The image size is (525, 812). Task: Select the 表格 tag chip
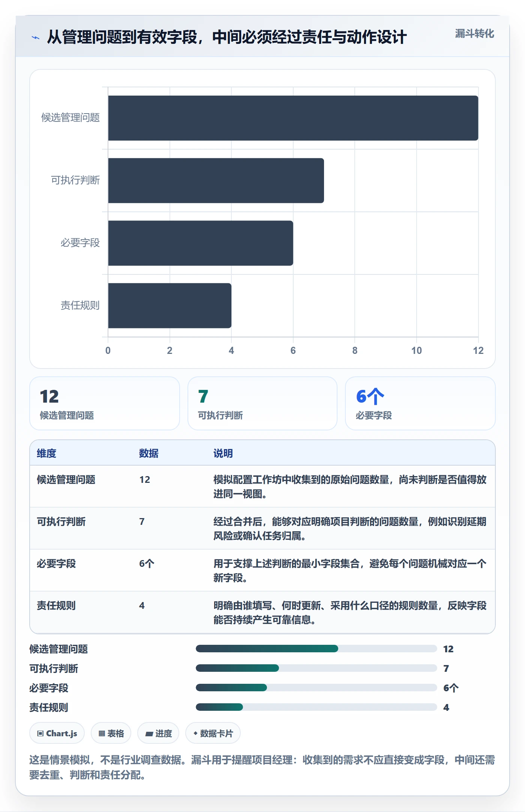[111, 733]
